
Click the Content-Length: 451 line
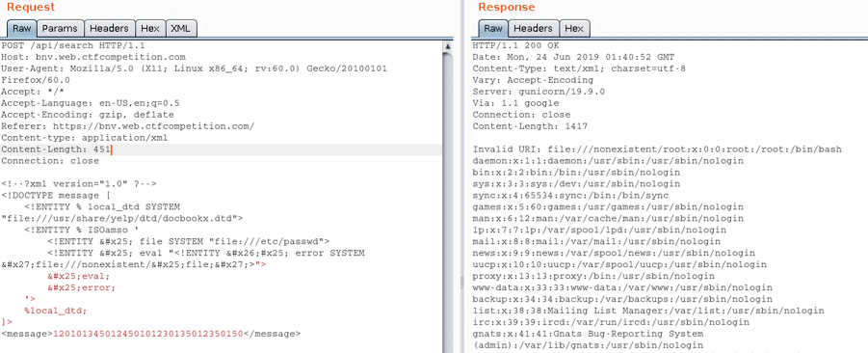click(x=57, y=149)
